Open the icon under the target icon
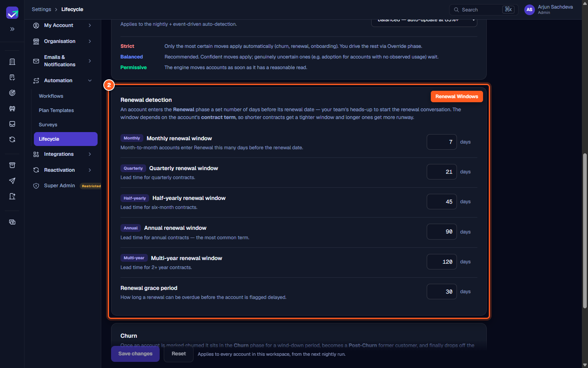Image resolution: width=588 pixels, height=368 pixels. [x=12, y=108]
